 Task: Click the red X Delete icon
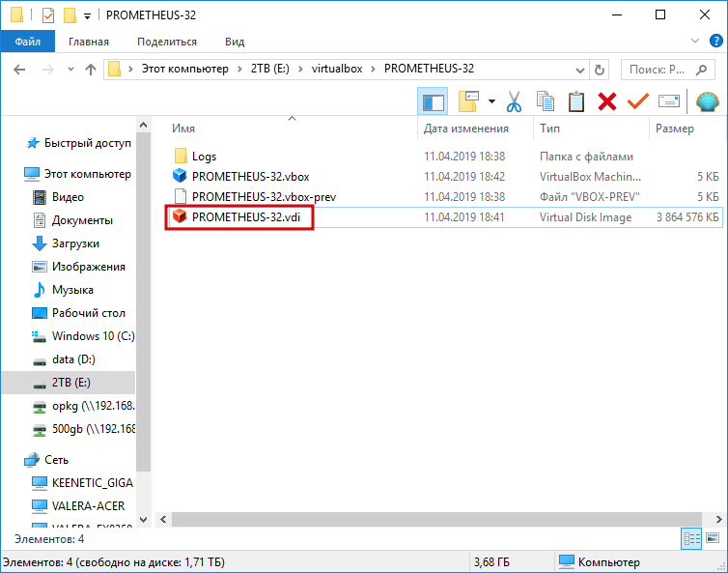[606, 101]
